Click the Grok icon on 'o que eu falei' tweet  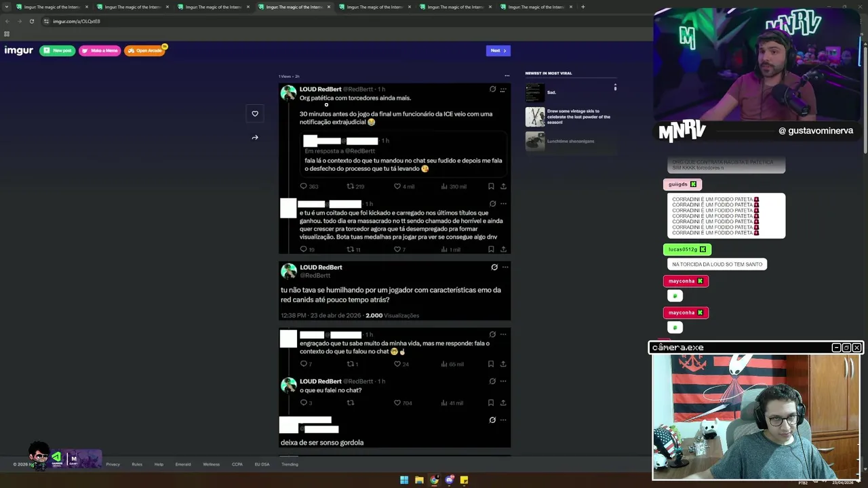(x=492, y=382)
